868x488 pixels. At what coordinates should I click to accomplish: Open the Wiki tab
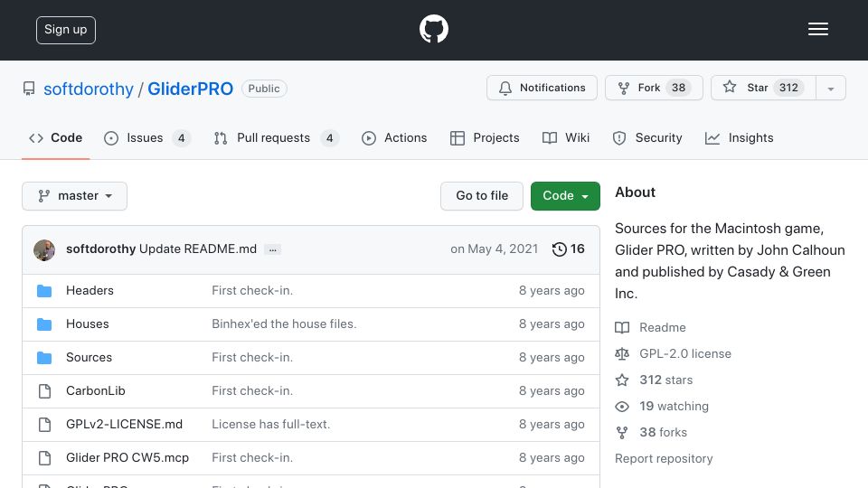pyautogui.click(x=566, y=137)
